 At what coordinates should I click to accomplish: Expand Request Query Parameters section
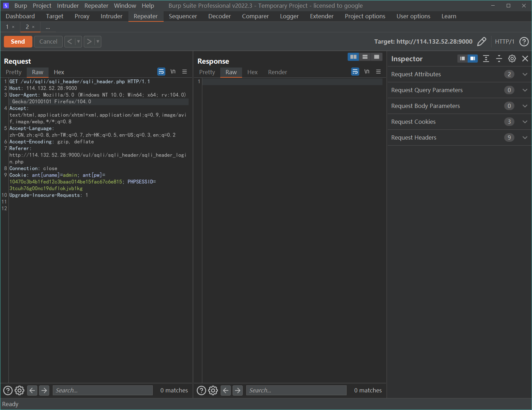460,90
